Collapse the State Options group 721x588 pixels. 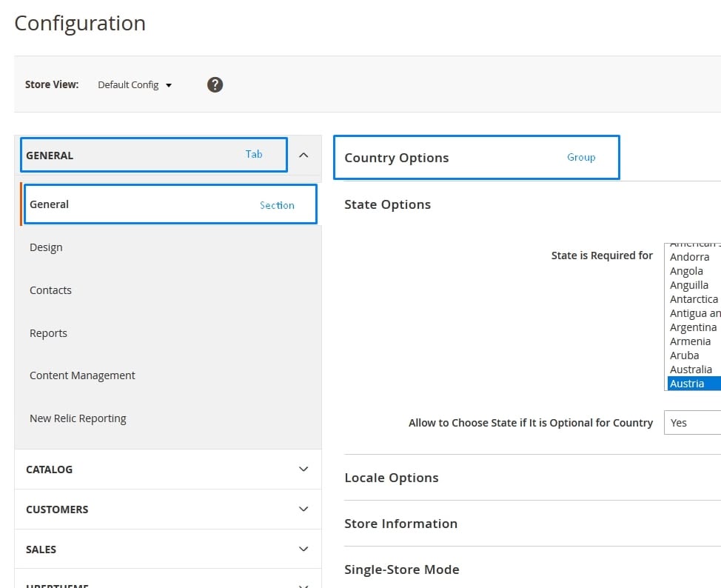click(387, 204)
